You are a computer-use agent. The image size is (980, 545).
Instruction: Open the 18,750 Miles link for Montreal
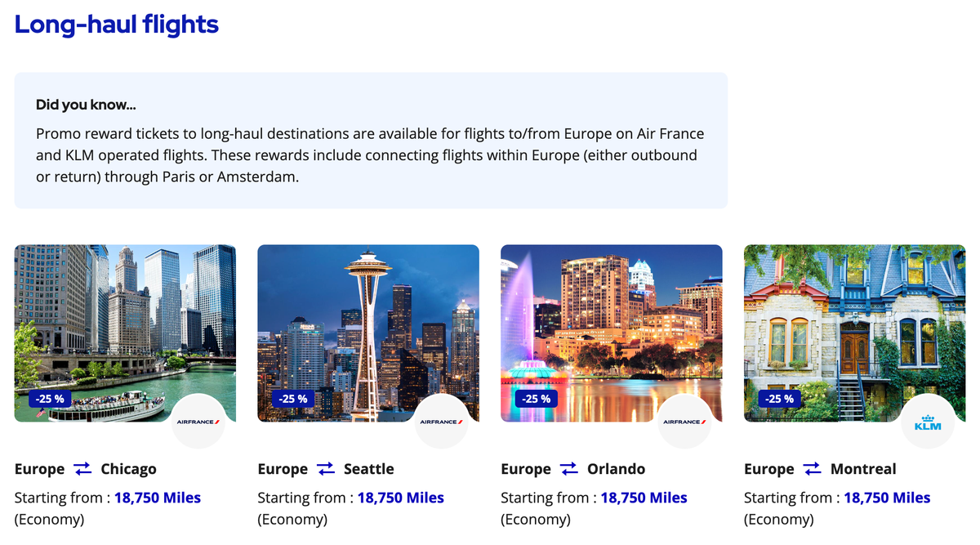coord(887,498)
